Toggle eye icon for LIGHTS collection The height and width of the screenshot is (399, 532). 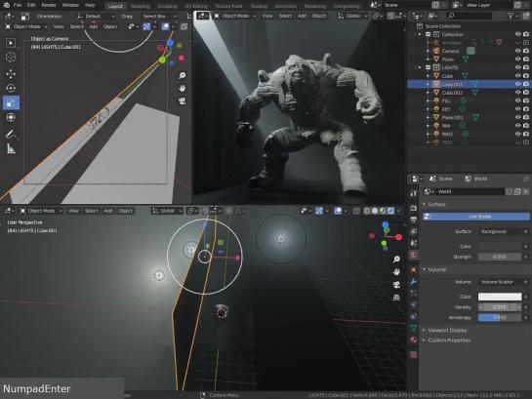click(517, 67)
